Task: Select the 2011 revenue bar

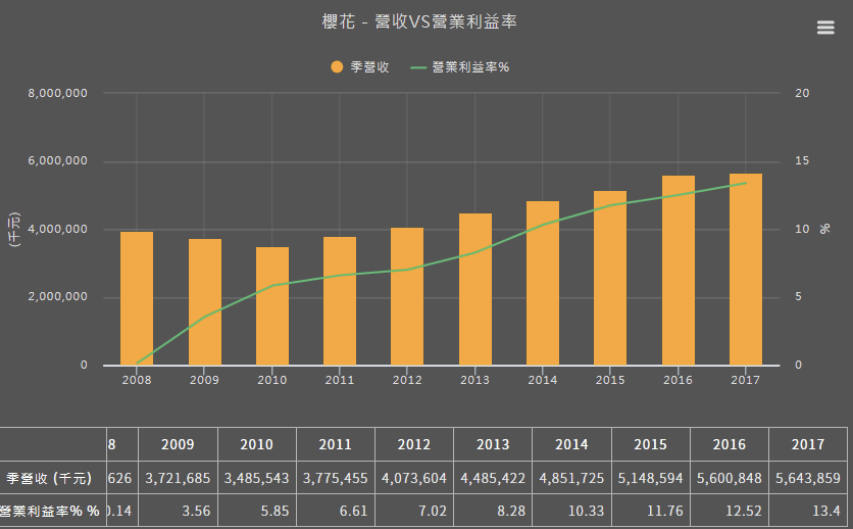Action: (339, 301)
